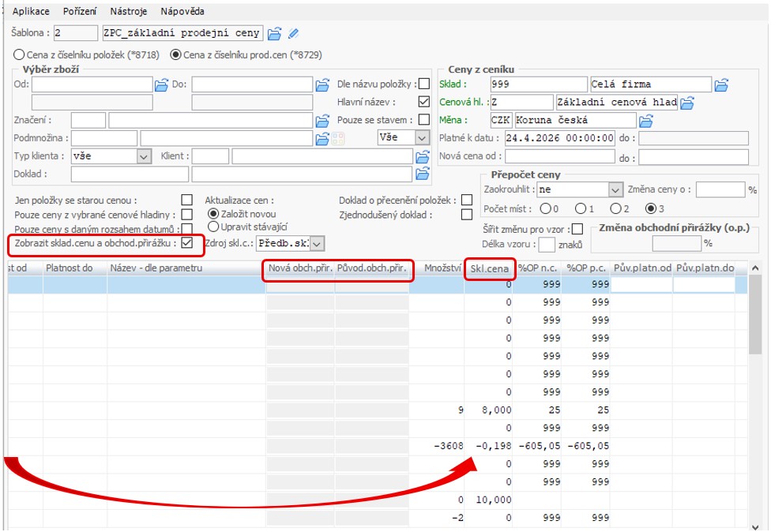
Task: Open template lookup folder icon next to Šablona
Action: [274, 33]
